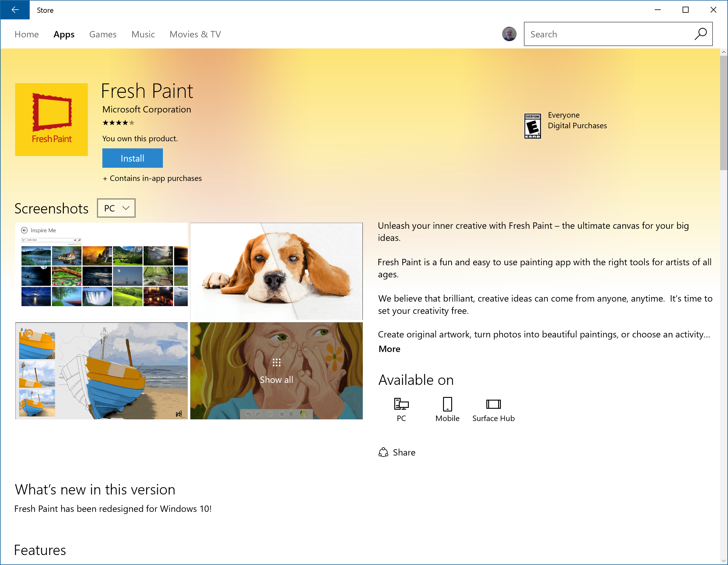This screenshot has width=728, height=565.
Task: Expand description with More link
Action: coord(389,349)
